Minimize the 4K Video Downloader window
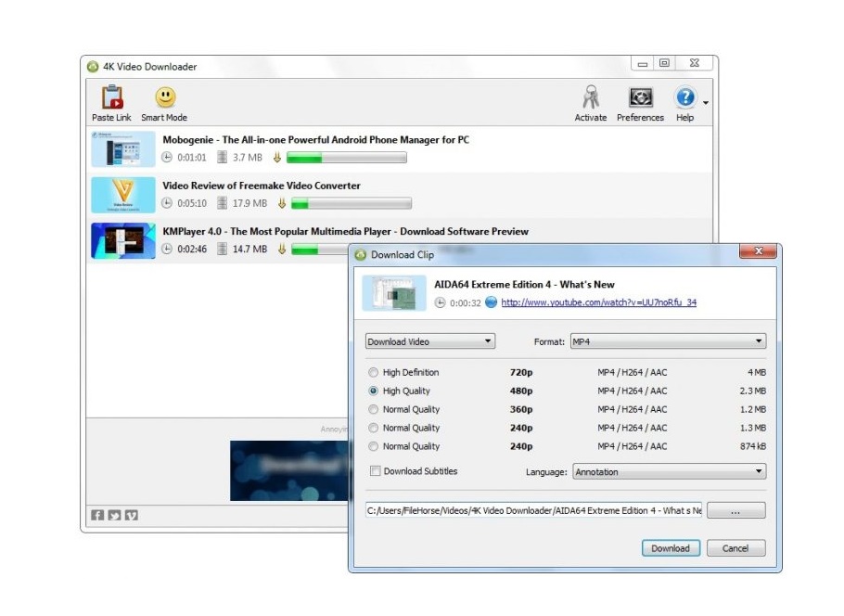The height and width of the screenshot is (616, 844). [x=642, y=63]
